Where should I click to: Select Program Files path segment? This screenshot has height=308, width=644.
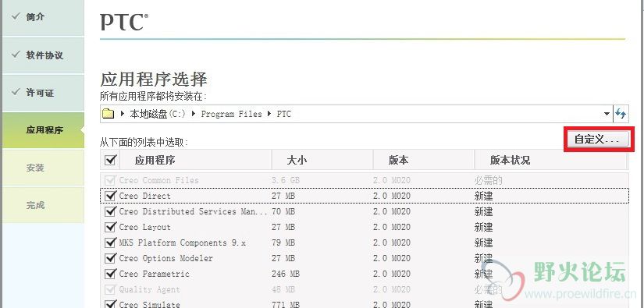tap(231, 114)
